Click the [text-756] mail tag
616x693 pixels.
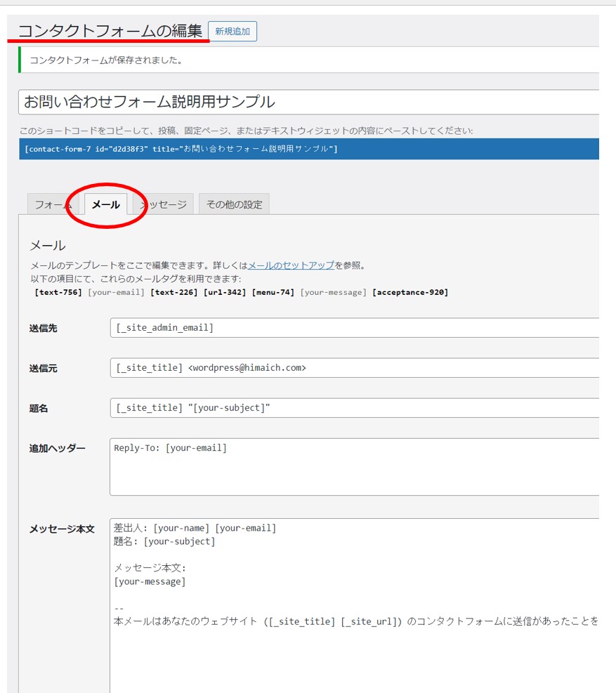click(x=58, y=292)
